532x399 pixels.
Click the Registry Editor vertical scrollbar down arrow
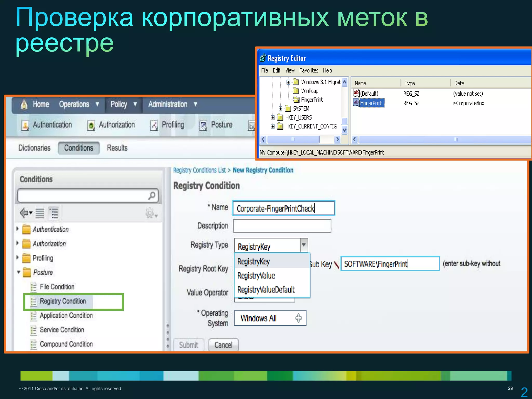click(344, 130)
